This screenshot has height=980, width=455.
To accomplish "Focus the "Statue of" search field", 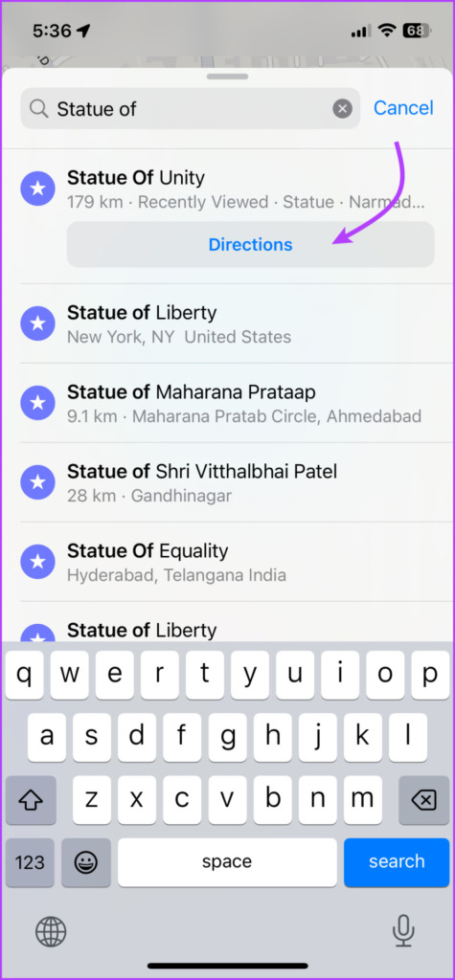I will [x=191, y=109].
